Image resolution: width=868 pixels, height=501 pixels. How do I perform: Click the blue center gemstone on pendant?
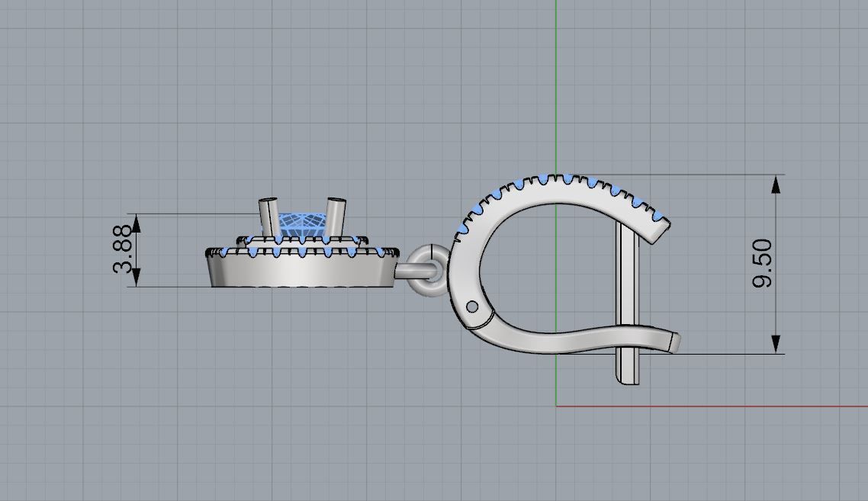pyautogui.click(x=302, y=226)
